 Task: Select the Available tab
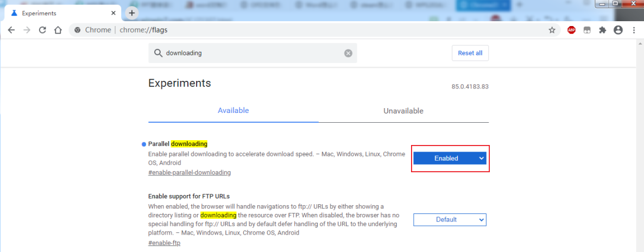[233, 111]
